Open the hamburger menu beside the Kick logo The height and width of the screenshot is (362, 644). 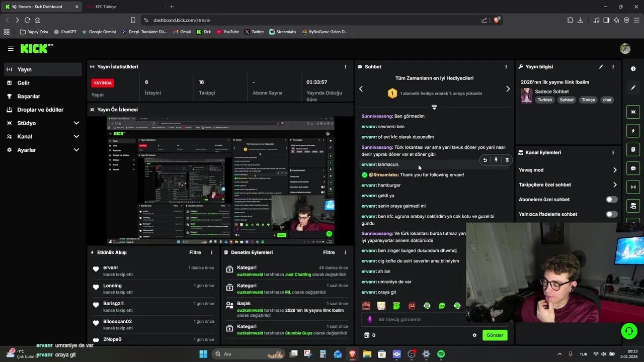click(11, 49)
